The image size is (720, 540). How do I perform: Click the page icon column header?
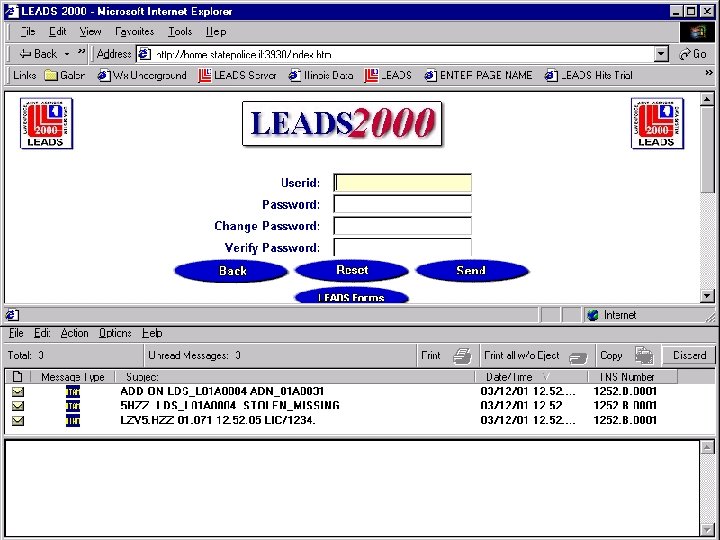click(17, 377)
